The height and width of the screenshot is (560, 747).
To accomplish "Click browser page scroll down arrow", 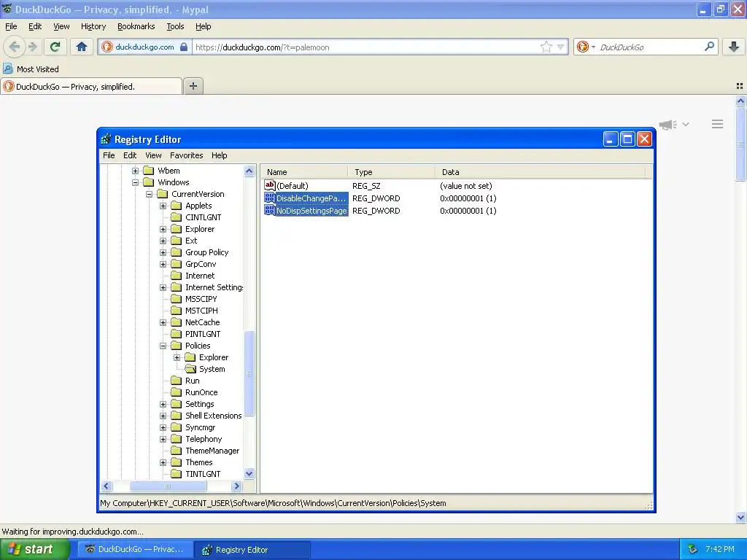I will click(x=740, y=517).
